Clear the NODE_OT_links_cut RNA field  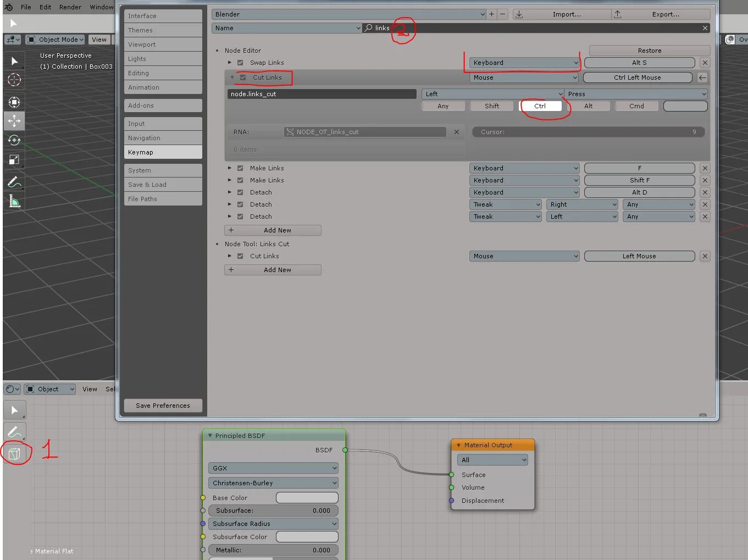pyautogui.click(x=456, y=132)
